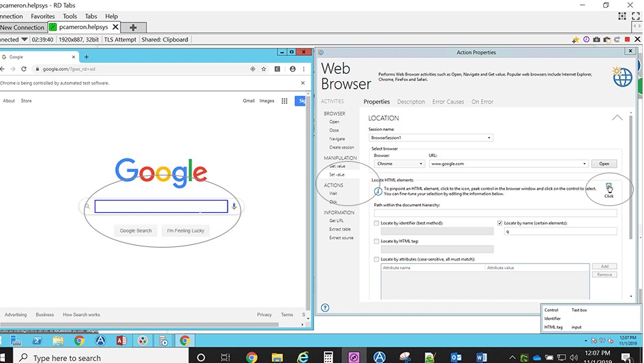The image size is (644, 363).
Task: Open Word from the local taskbar
Action: (481, 358)
